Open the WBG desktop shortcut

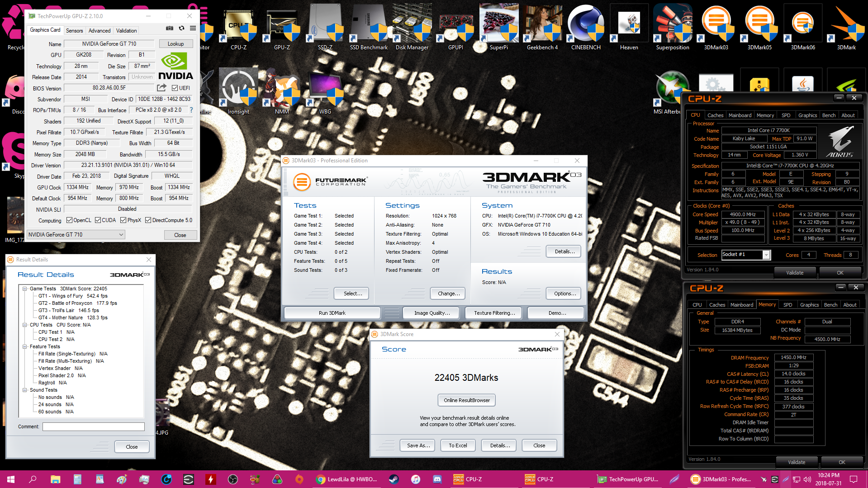point(325,92)
